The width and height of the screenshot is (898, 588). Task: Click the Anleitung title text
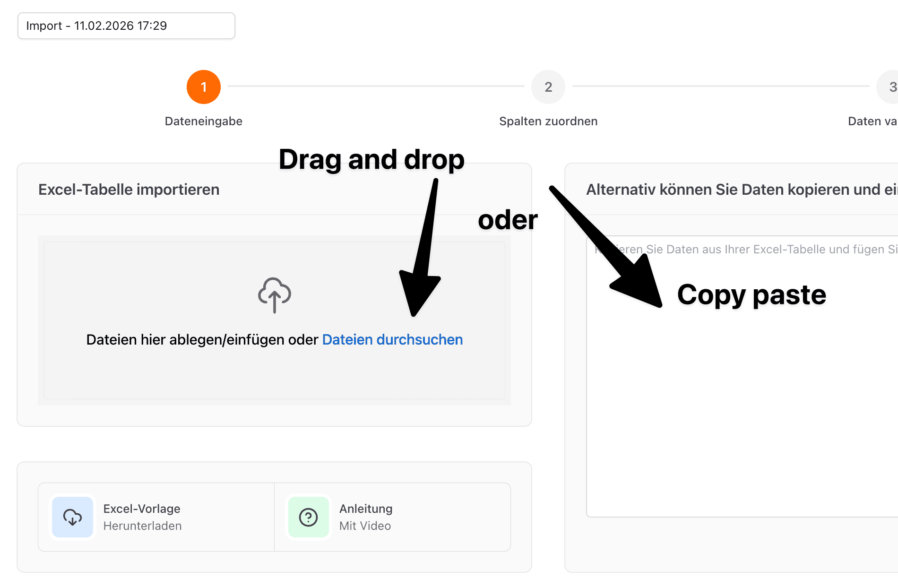pos(366,509)
